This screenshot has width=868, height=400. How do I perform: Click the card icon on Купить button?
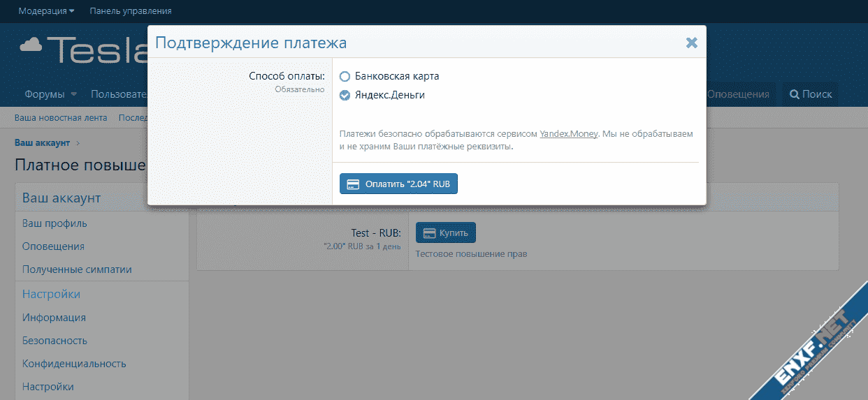click(430, 232)
